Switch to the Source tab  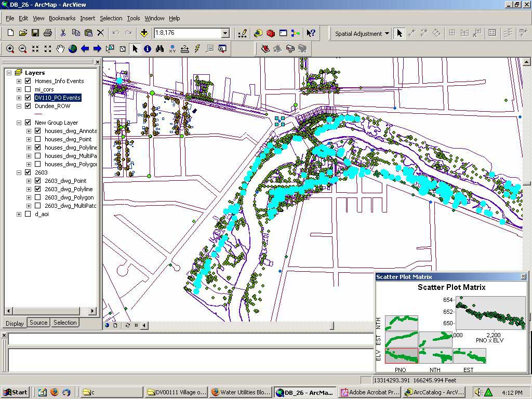(x=38, y=323)
